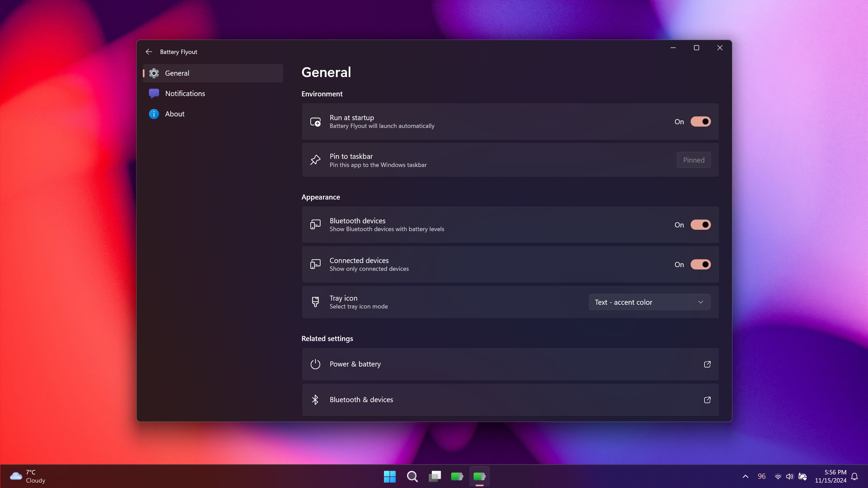
Task: Click external link icon on Bluetooth & devices row
Action: pyautogui.click(x=707, y=400)
